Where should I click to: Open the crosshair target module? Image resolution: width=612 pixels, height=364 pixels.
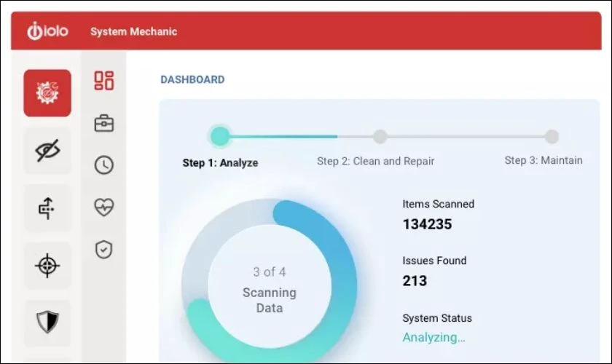(47, 266)
